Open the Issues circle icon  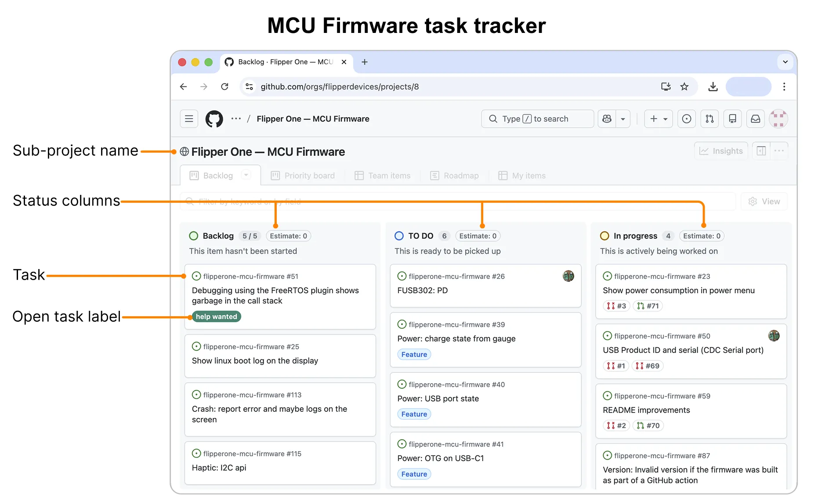(687, 119)
